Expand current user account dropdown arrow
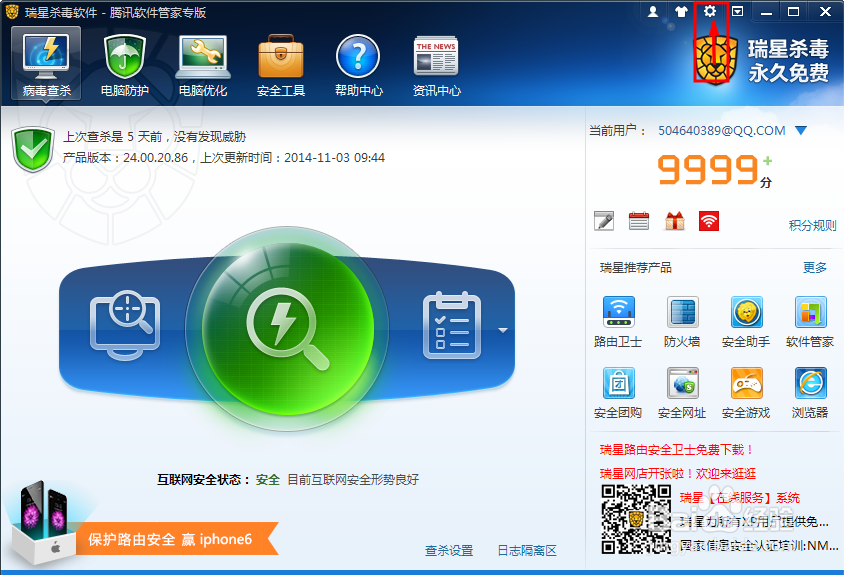This screenshot has height=575, width=844. (x=801, y=130)
